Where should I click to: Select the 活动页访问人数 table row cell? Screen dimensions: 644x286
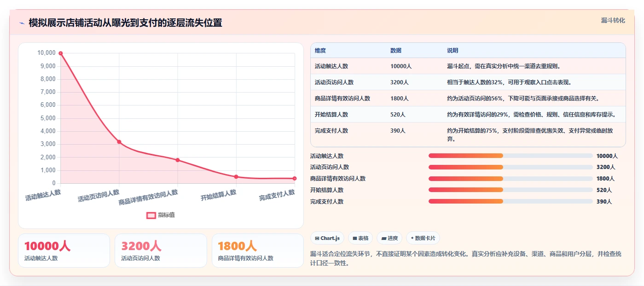click(x=334, y=82)
